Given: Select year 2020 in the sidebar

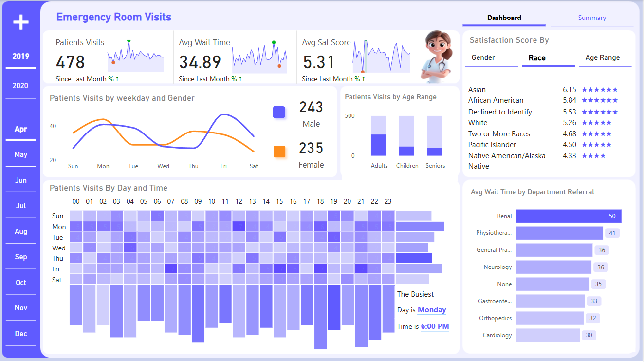Looking at the screenshot, I should pos(20,85).
